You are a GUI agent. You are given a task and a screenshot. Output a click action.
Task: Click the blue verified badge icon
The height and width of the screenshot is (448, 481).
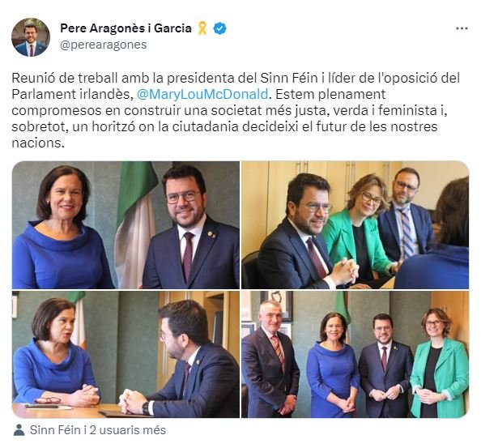219,28
